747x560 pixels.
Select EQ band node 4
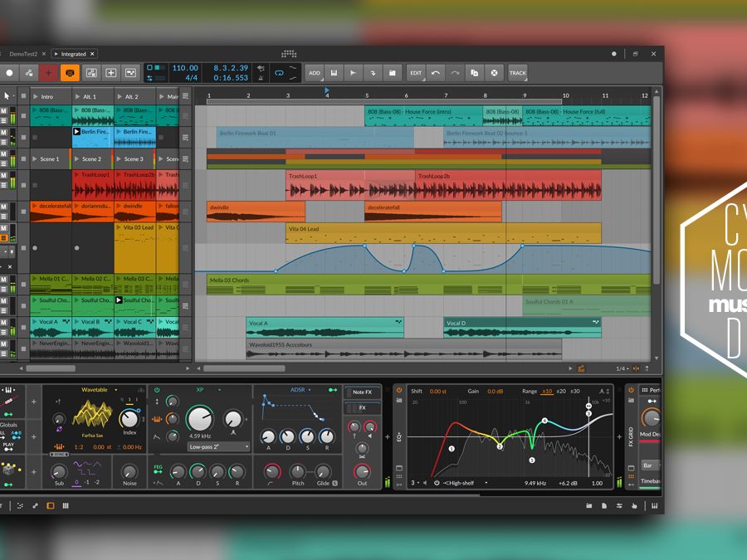click(x=544, y=421)
